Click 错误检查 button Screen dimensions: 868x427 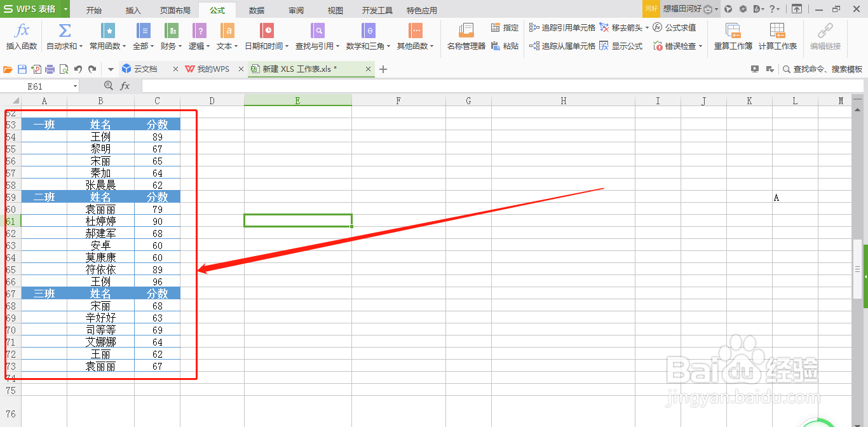tap(675, 46)
